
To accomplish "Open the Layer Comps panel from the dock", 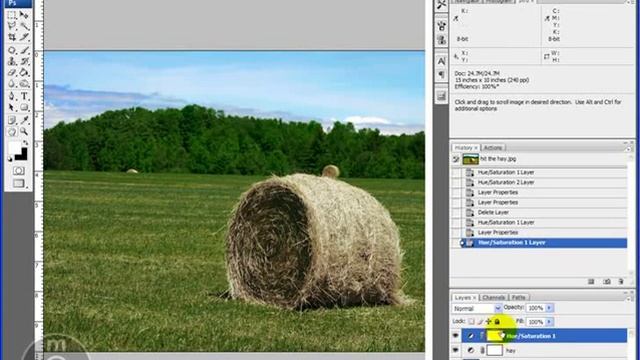I will coord(441,96).
